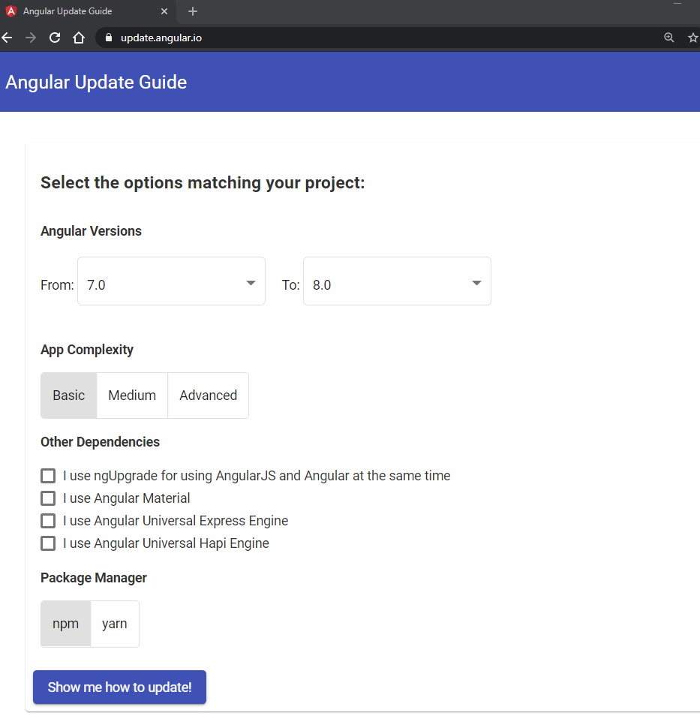The image size is (700, 728).
Task: Click the Show me how to update! button
Action: pos(120,687)
